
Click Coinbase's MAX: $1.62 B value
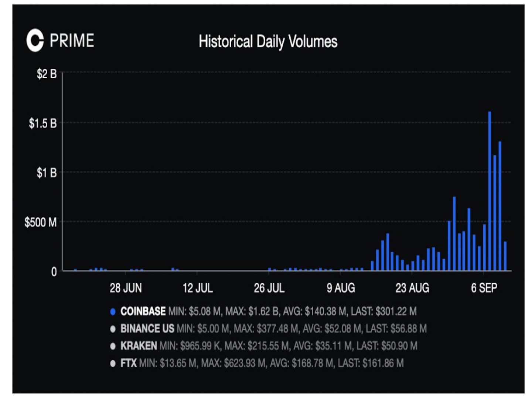252,311
